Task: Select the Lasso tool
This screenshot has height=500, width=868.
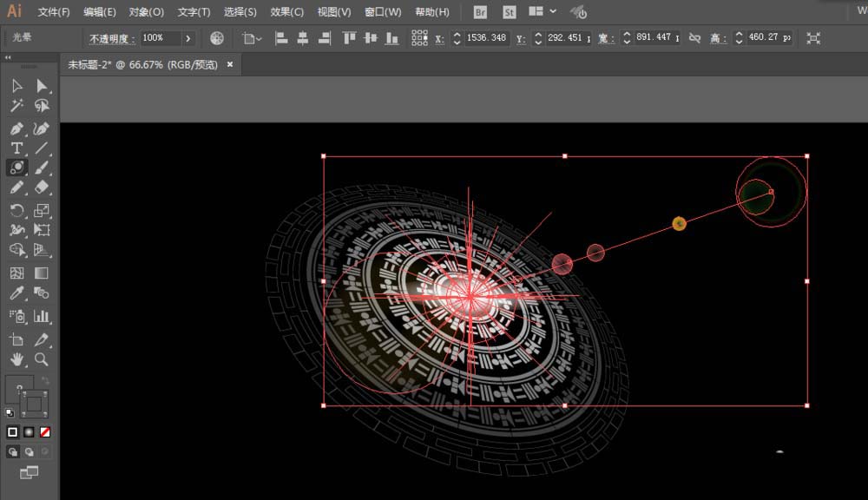Action: tap(42, 105)
